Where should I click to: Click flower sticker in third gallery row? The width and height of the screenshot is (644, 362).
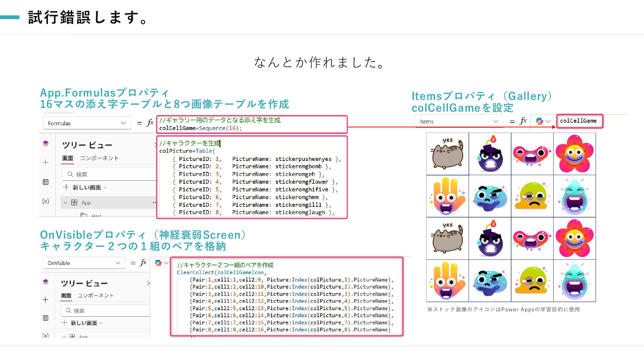[574, 238]
